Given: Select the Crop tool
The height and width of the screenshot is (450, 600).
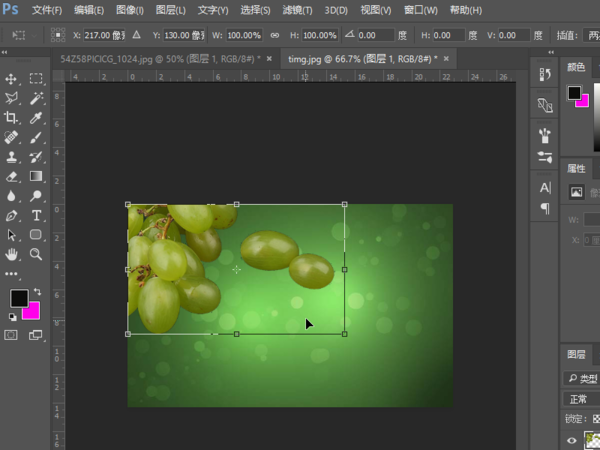Looking at the screenshot, I should pos(12,117).
